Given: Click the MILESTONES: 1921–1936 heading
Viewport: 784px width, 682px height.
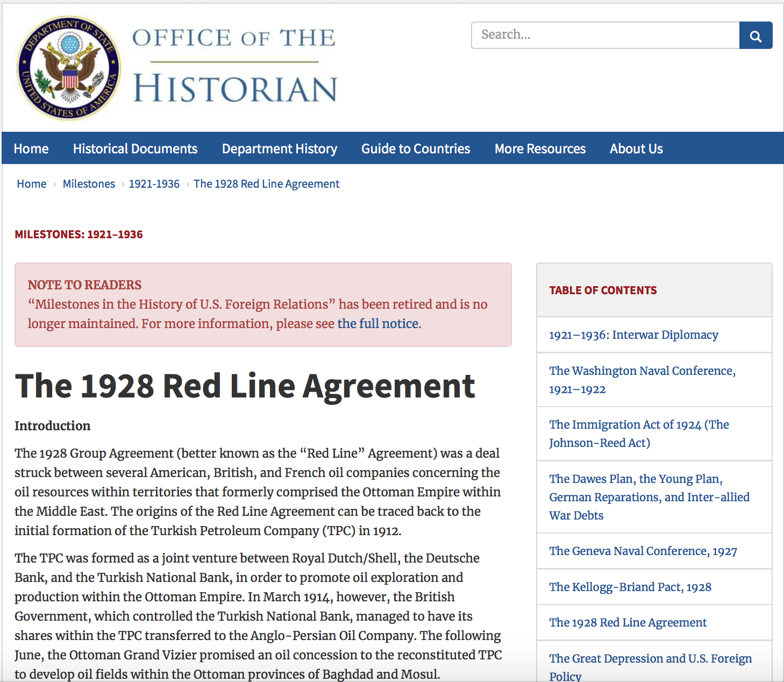Looking at the screenshot, I should pos(79,235).
